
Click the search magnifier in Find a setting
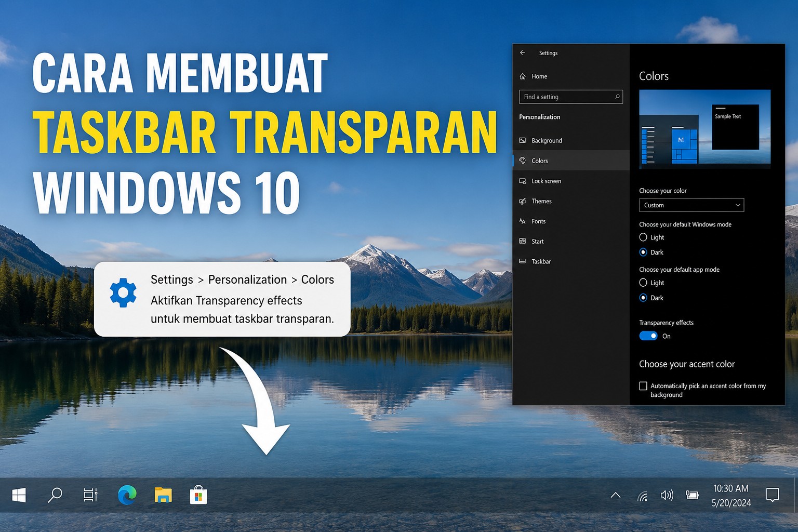(617, 97)
